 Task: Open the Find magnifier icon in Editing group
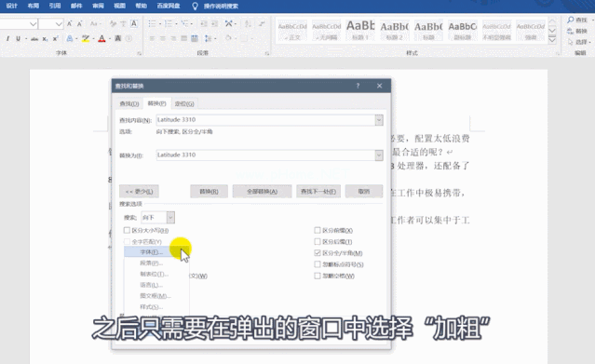(571, 20)
